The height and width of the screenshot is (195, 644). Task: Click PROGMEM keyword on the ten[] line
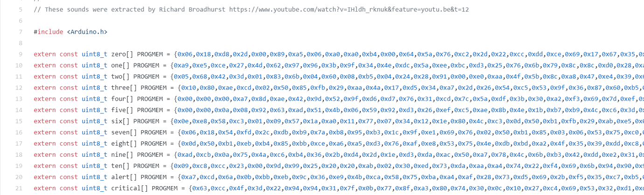[142, 166]
